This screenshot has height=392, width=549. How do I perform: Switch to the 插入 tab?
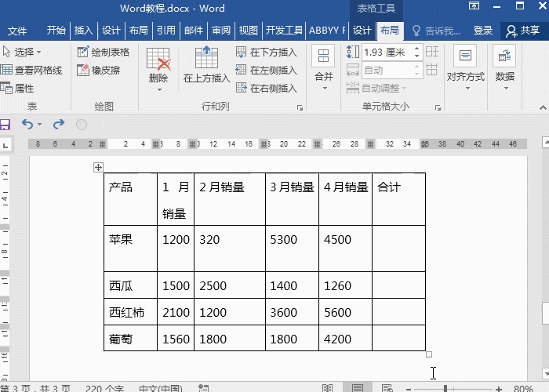84,31
